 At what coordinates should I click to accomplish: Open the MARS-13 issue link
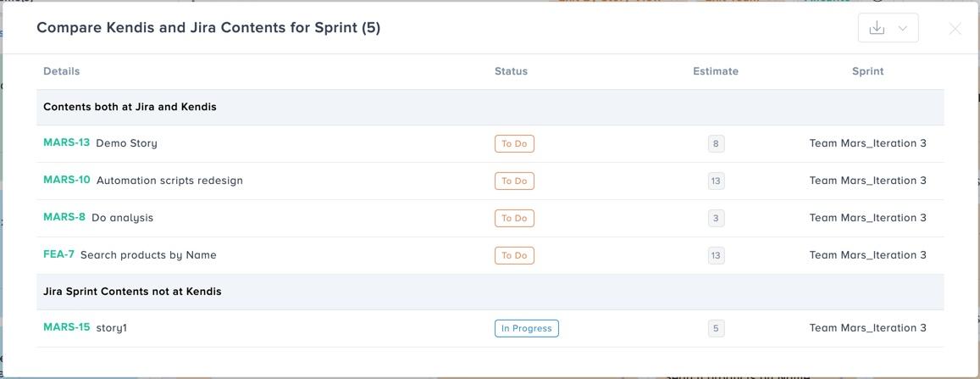[x=67, y=142]
